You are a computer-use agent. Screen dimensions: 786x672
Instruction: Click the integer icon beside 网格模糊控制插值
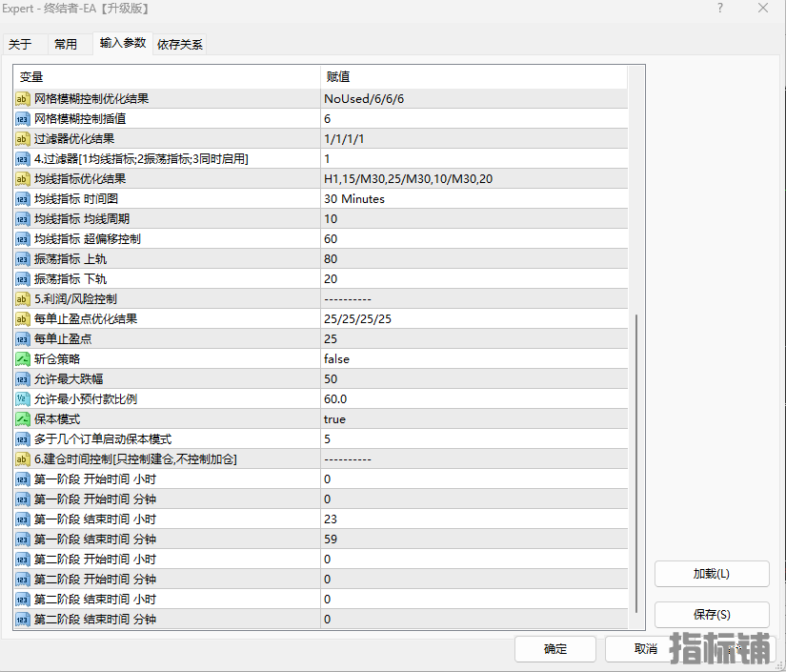(23, 119)
